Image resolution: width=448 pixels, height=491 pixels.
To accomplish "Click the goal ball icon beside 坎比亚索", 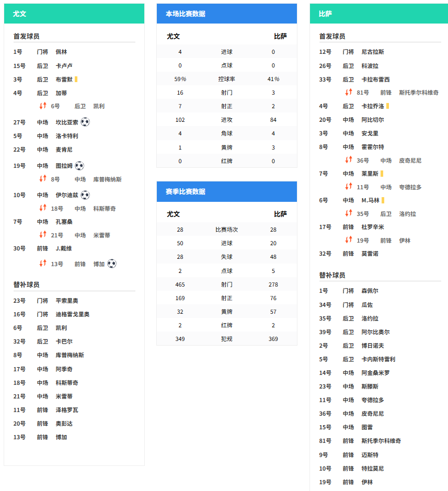I will pyautogui.click(x=85, y=122).
